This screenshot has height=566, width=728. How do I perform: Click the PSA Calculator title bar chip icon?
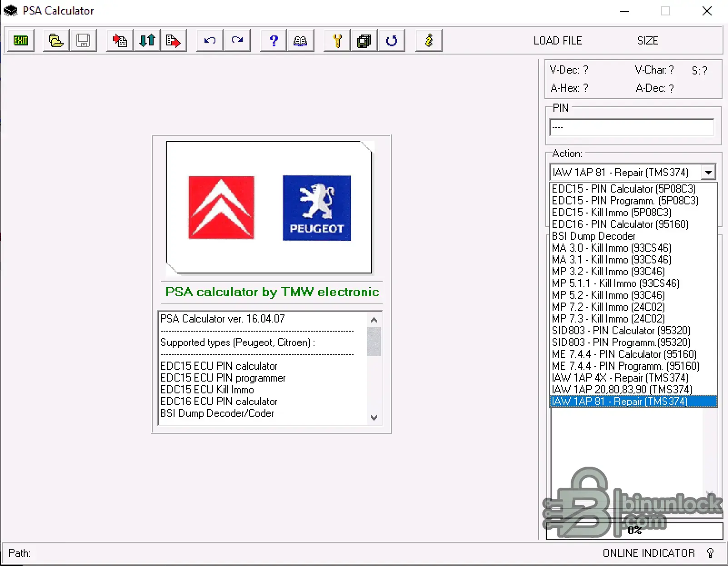pos(10,10)
